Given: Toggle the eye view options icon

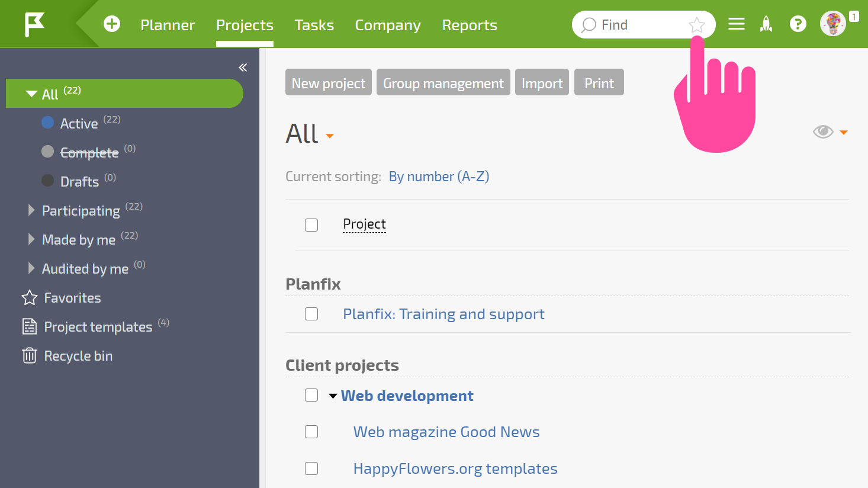Looking at the screenshot, I should [x=823, y=131].
